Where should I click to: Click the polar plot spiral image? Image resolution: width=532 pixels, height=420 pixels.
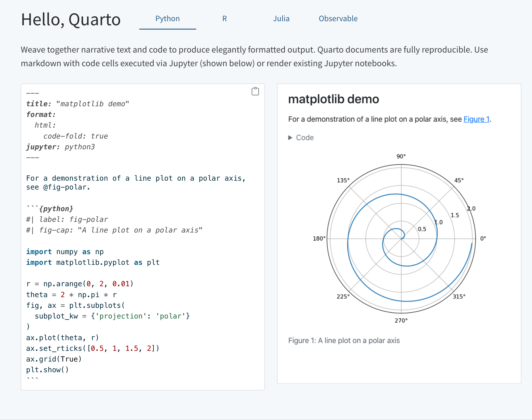click(401, 238)
